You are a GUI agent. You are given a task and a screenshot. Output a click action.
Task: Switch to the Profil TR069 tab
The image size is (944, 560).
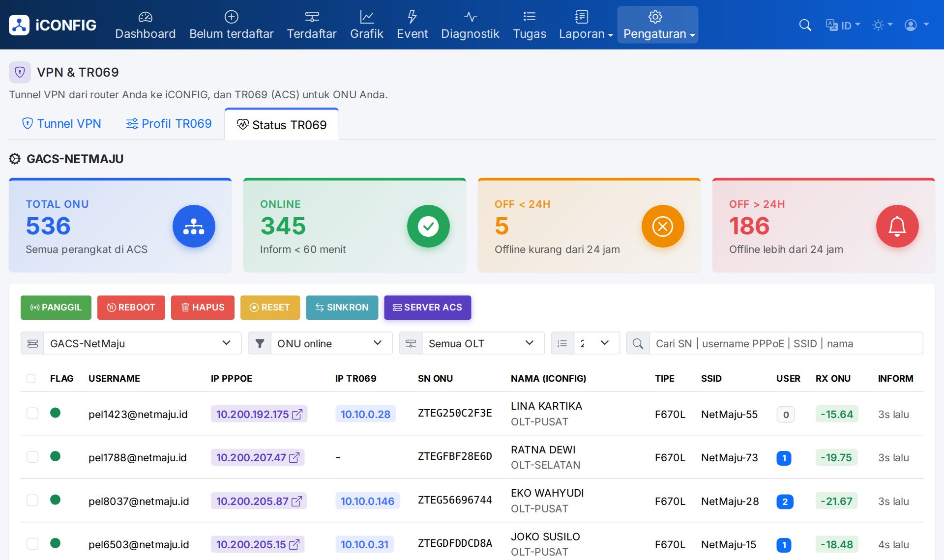click(x=169, y=124)
